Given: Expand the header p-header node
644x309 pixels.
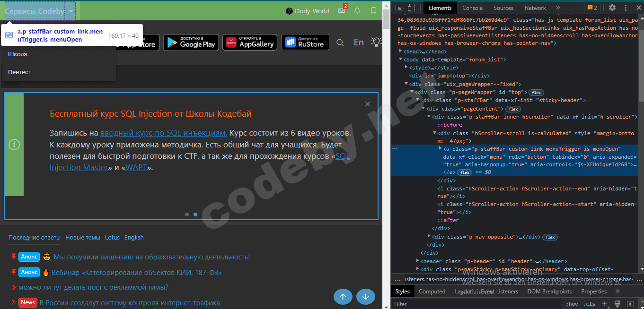Looking at the screenshot, I should click(x=418, y=261).
